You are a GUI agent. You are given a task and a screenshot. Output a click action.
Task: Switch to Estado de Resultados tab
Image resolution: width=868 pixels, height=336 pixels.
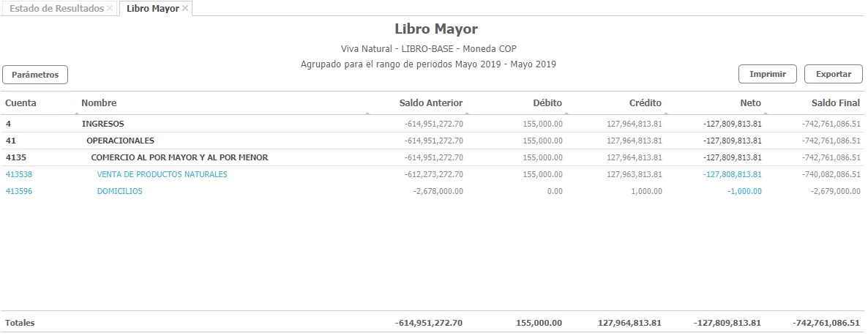56,8
